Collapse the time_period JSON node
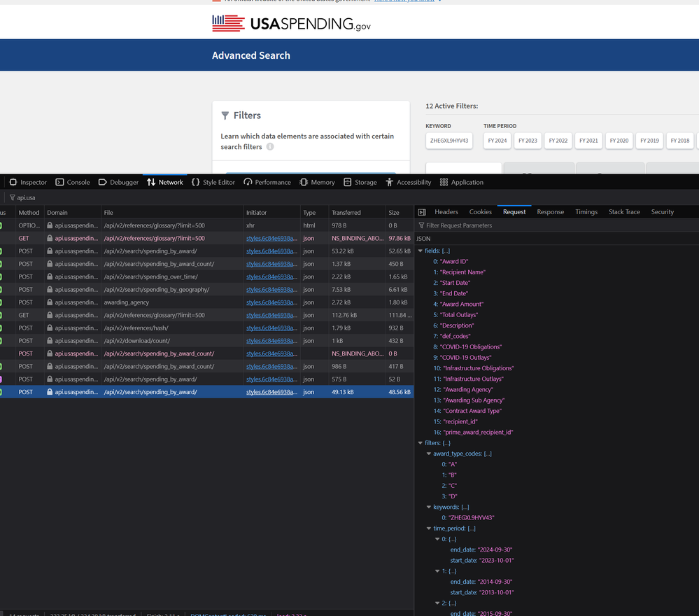699x616 pixels. (429, 528)
